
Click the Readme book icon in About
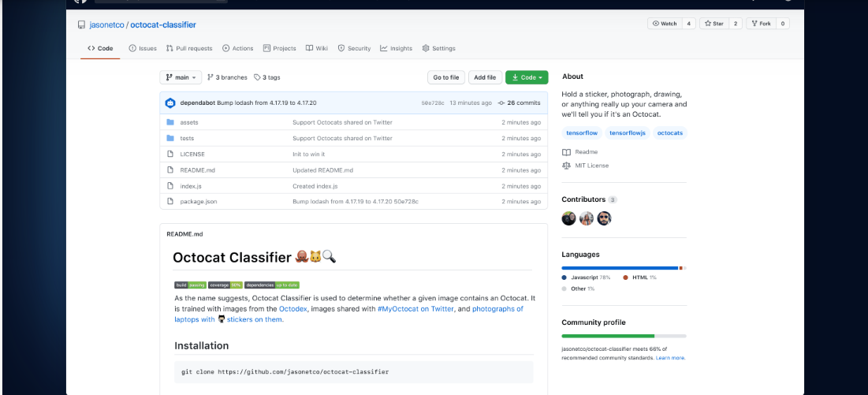[566, 152]
